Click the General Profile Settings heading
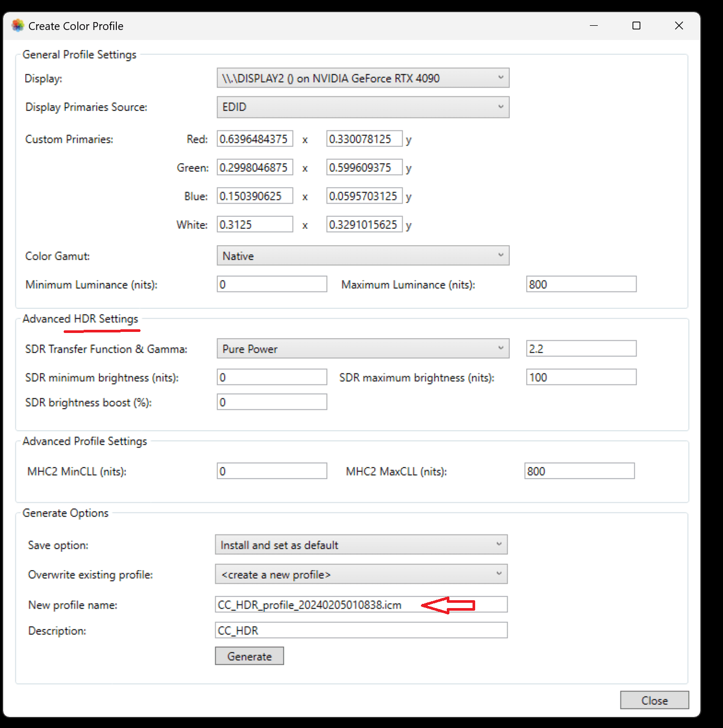 (x=79, y=54)
